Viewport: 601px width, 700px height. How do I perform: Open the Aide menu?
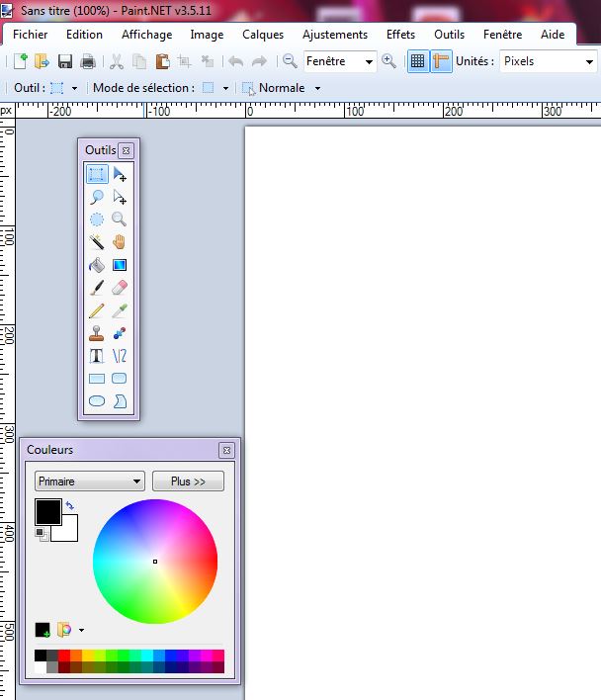click(553, 35)
